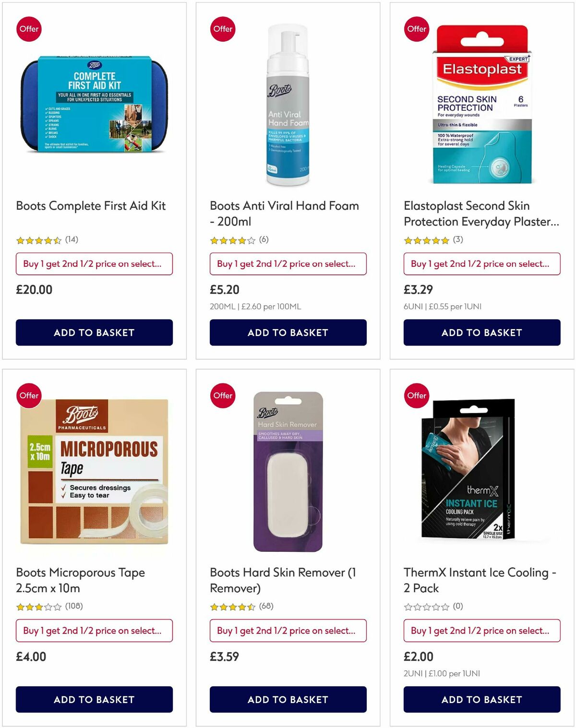This screenshot has width=576, height=728.
Task: Click the Offer badge on Boots Complete First Aid Kit
Action: 29,29
